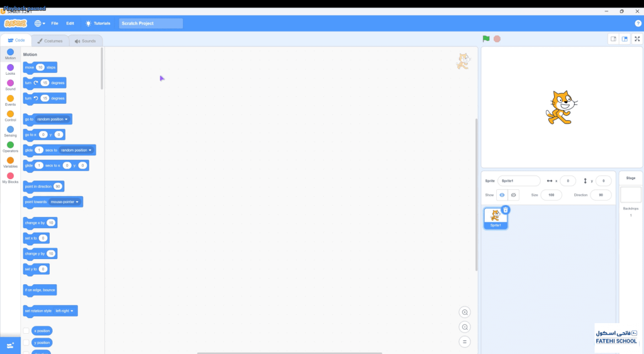Zoom in on the code workspace

[465, 313]
